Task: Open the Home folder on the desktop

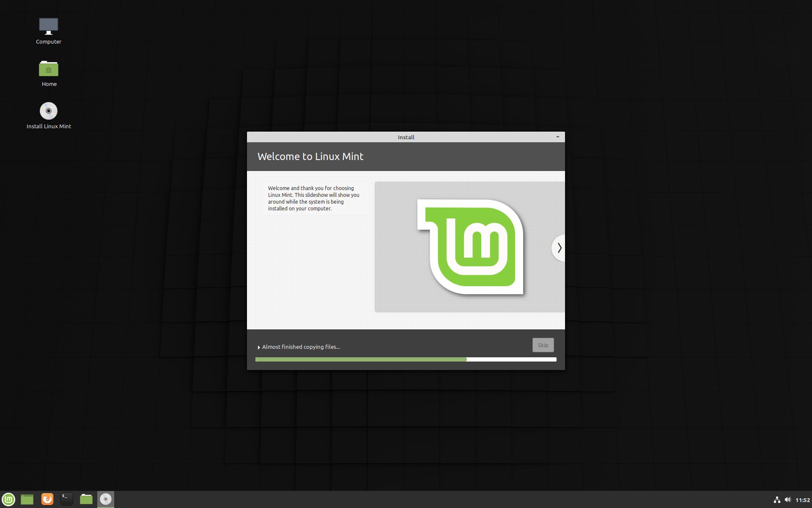Action: 48,68
